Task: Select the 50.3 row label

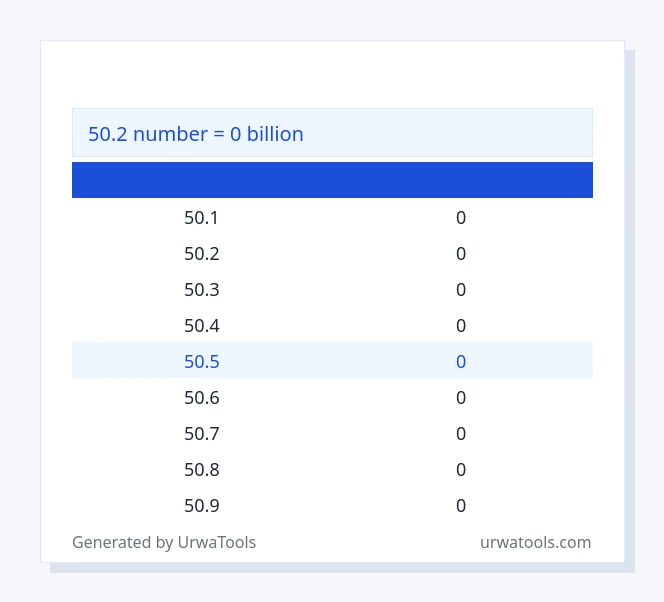Action: 202,290
